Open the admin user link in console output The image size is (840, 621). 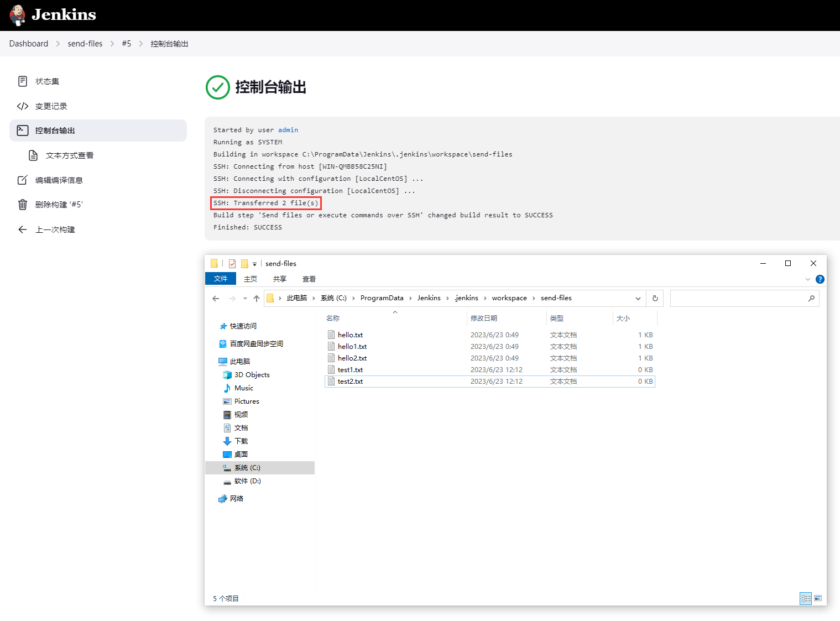pos(288,129)
